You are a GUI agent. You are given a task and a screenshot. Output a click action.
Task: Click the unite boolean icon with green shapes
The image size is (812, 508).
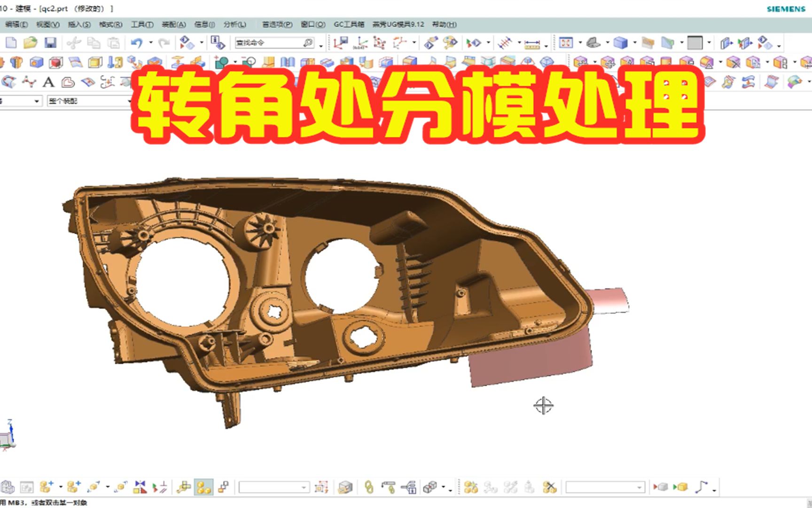(x=221, y=62)
